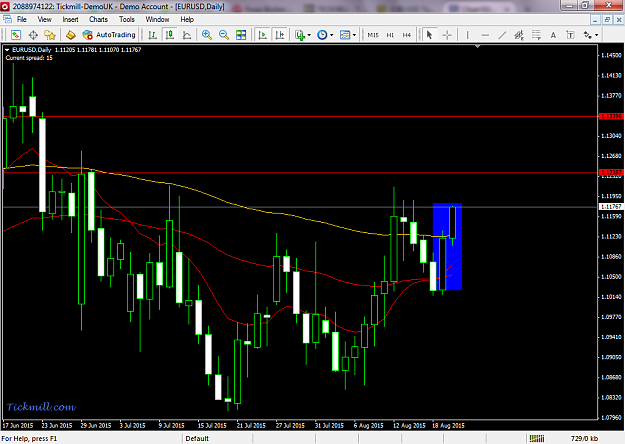
Task: Click the connection bars status icon
Action: click(x=537, y=438)
